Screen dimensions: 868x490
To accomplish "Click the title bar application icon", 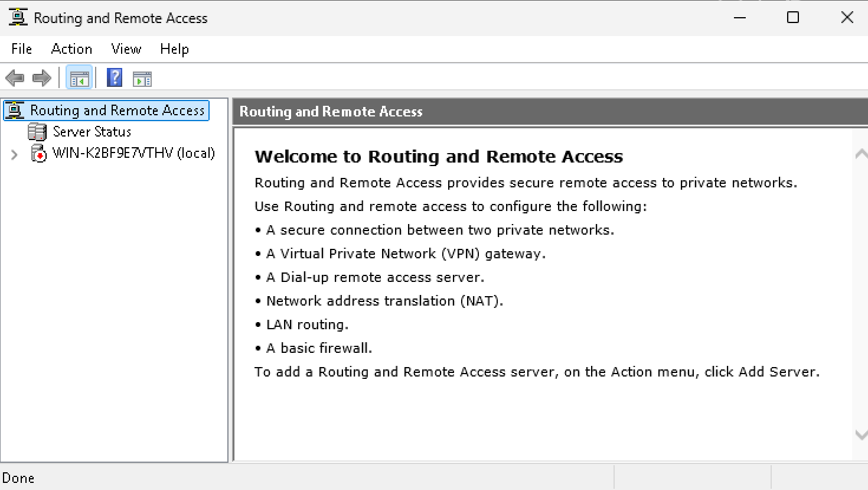I will point(18,18).
